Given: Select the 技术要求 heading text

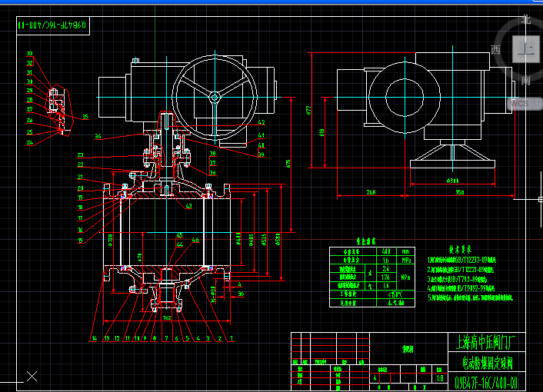Looking at the screenshot, I should [460, 250].
